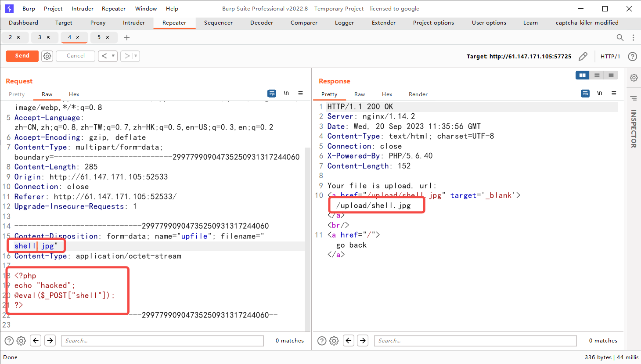Go to previous request in history

[x=104, y=56]
